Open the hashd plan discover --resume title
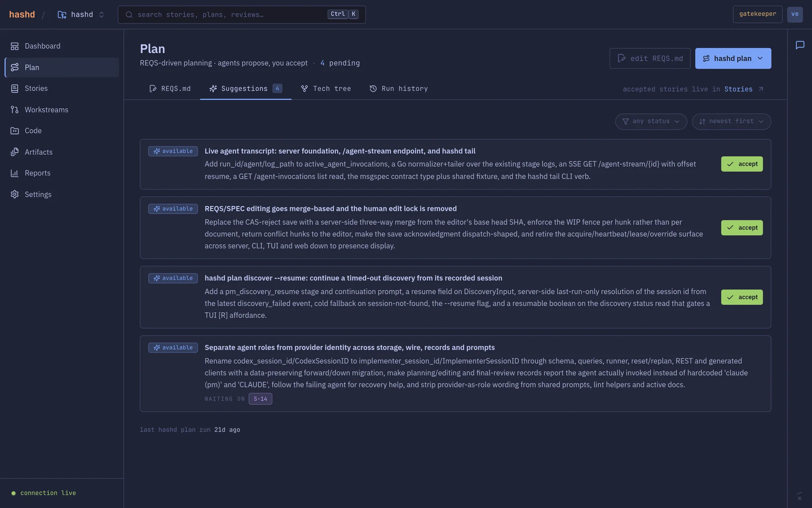812x508 pixels. coord(353,279)
